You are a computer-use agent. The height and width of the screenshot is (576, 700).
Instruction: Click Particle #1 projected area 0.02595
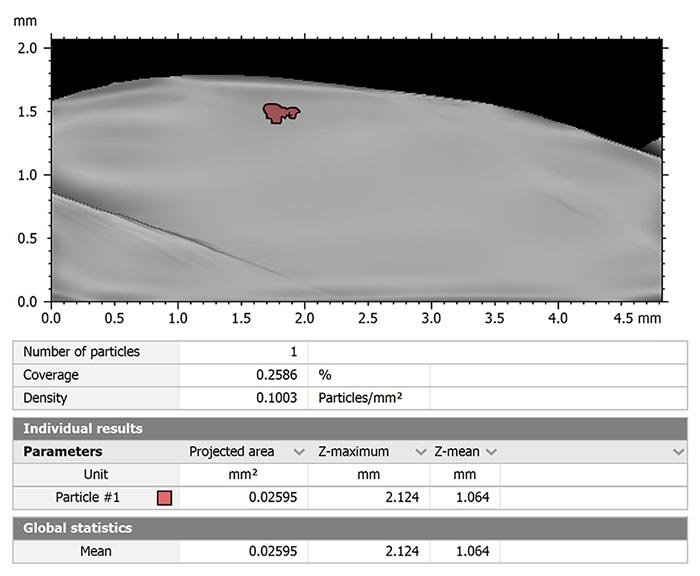tap(273, 497)
